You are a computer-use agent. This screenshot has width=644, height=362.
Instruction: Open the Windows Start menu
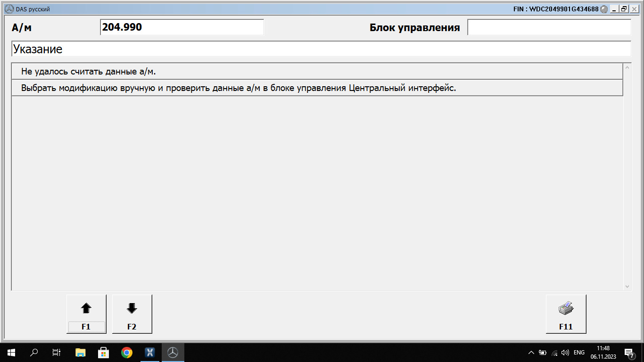pos(11,352)
